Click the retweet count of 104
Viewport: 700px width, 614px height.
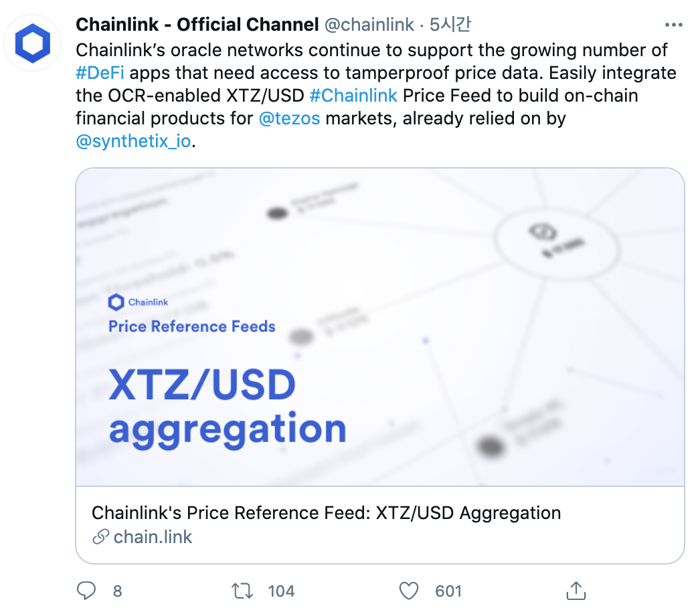[x=281, y=591]
